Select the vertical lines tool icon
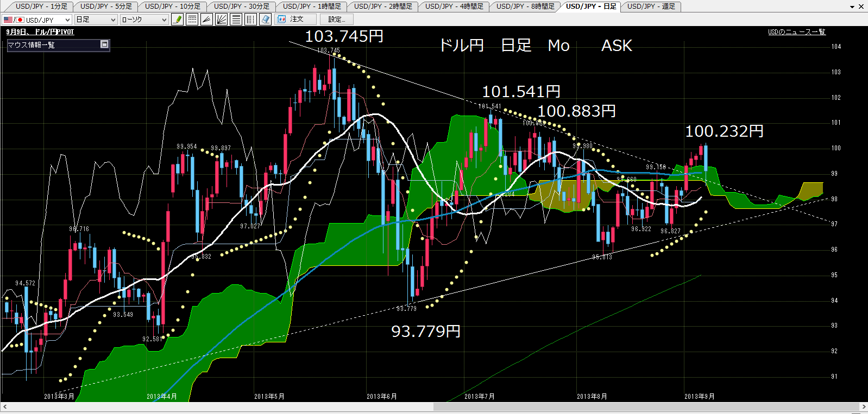Image resolution: width=868 pixels, height=414 pixels. (250, 20)
